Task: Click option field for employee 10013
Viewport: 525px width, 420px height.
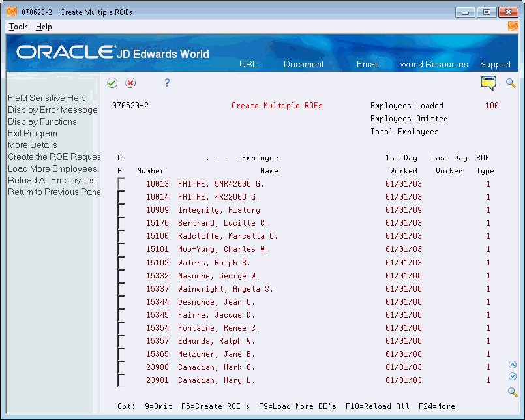Action: click(121, 183)
